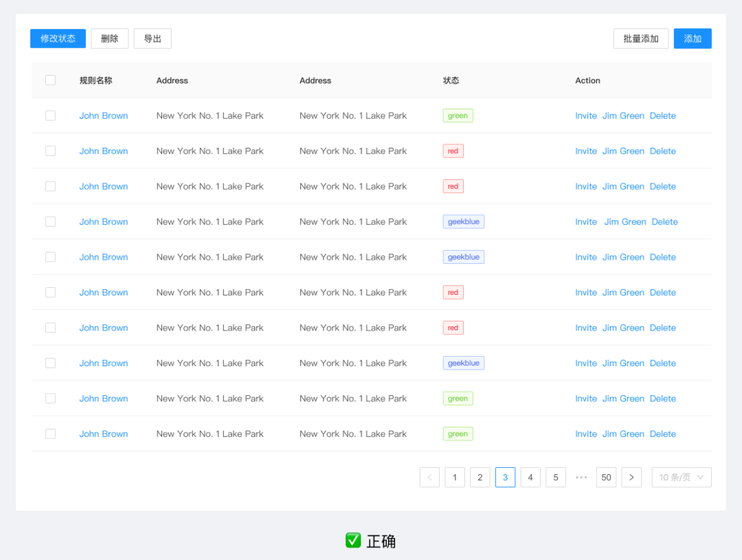Click the pagination ellipsis to jump pages
The width and height of the screenshot is (742, 560).
click(581, 478)
